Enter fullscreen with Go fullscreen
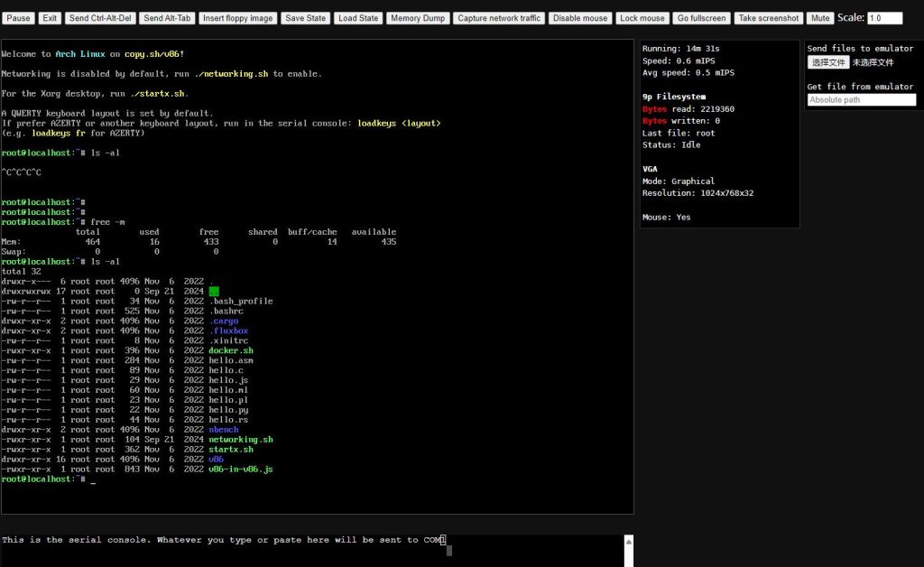This screenshot has height=567, width=924. pos(701,18)
